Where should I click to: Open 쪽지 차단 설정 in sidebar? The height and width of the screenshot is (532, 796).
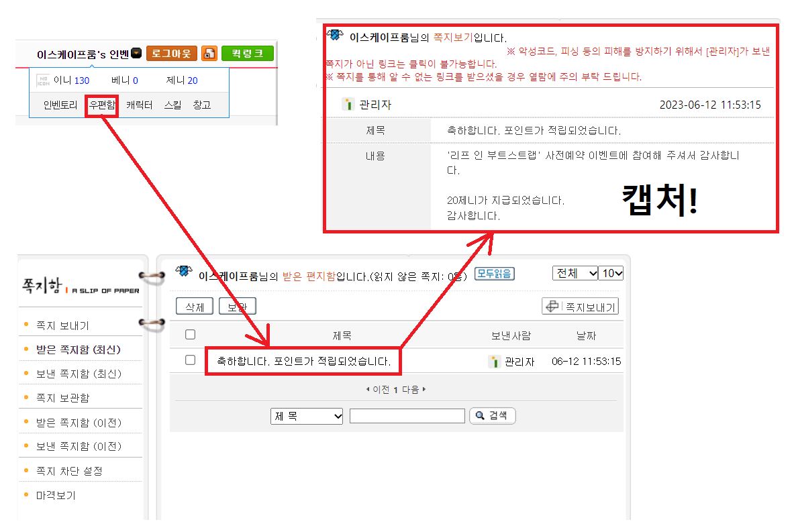(x=69, y=471)
